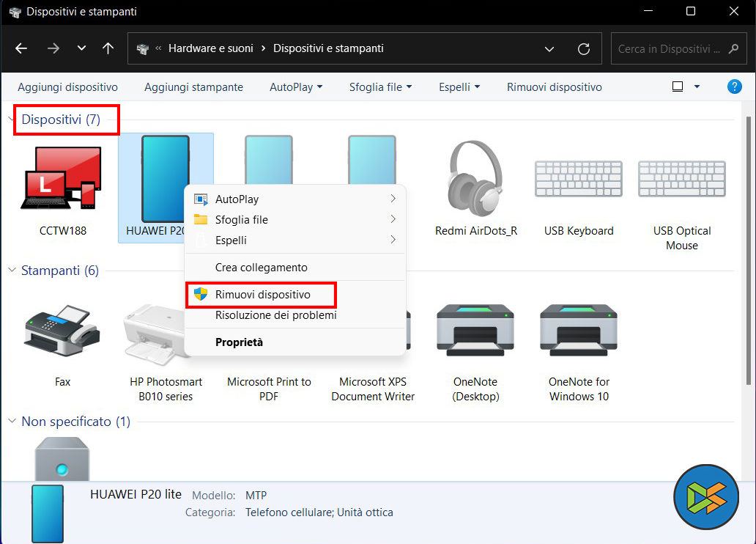Click Aggiungi dispositivo in the toolbar
Viewport: 756px width, 544px height.
click(67, 87)
